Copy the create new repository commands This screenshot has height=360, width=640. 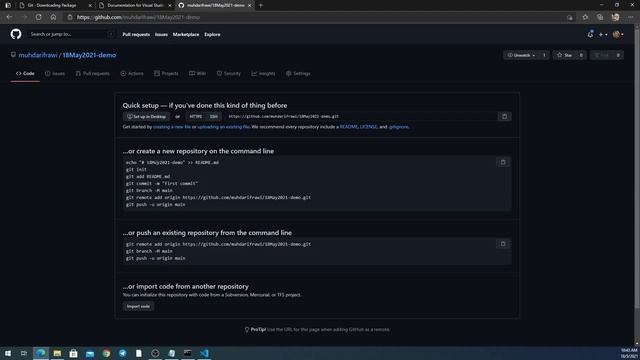[x=503, y=162]
